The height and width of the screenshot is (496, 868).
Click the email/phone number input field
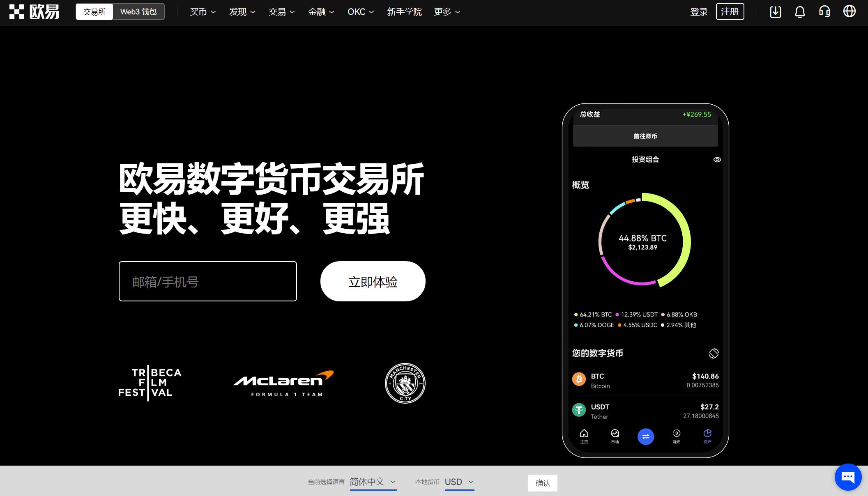coord(207,281)
